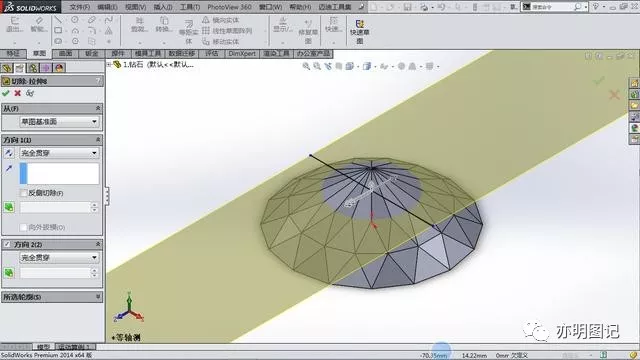Click Direction 2 draft on/off icon
Image resolution: width=640 pixels, height=360 pixels.
[x=9, y=273]
